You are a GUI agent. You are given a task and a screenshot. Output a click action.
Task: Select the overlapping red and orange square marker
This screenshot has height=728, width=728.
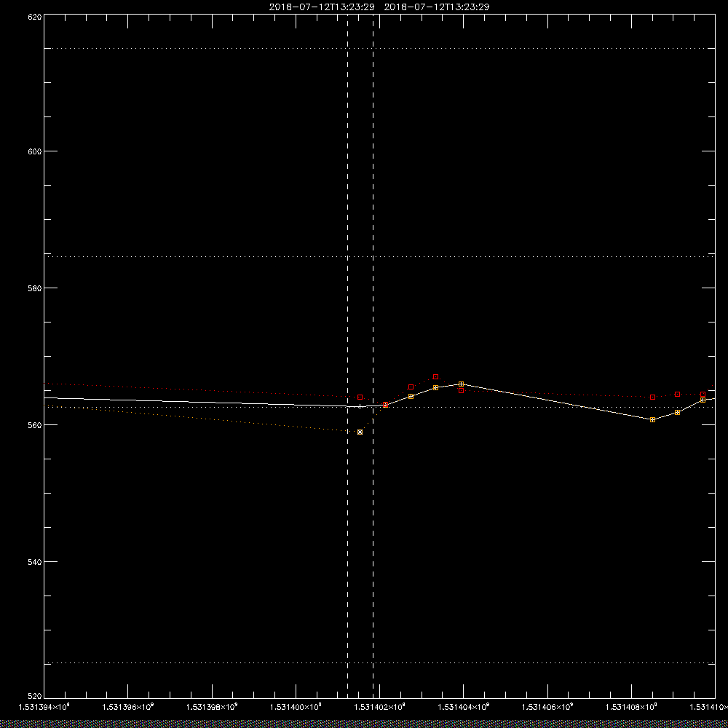[385, 405]
